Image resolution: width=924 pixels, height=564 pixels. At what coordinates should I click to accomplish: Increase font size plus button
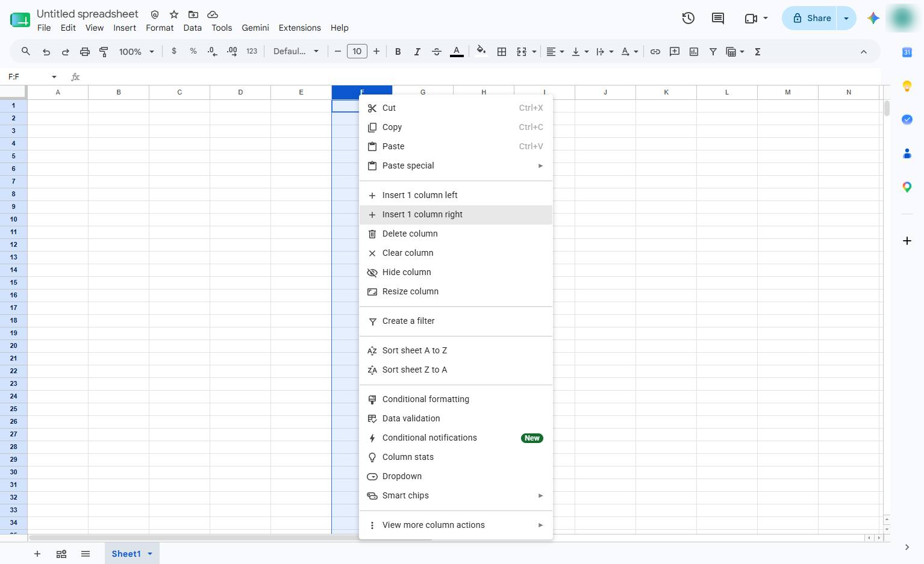[x=376, y=51]
